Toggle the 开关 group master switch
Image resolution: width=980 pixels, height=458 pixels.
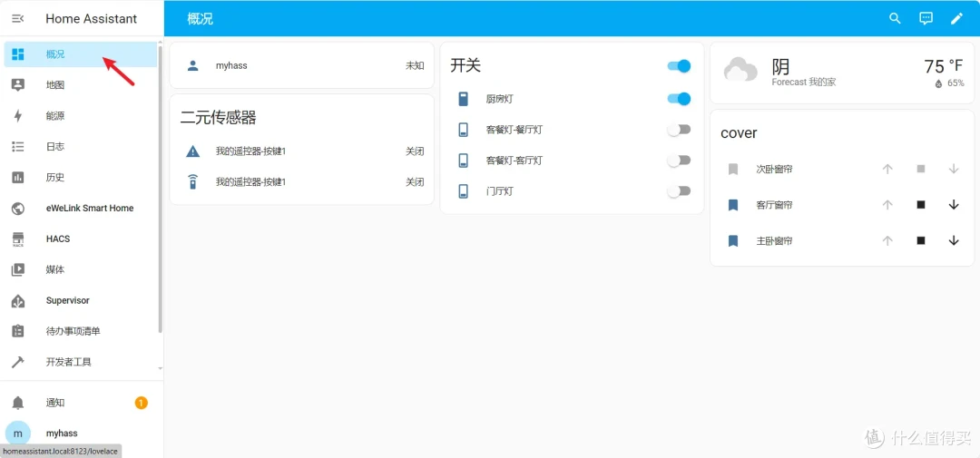pyautogui.click(x=679, y=66)
